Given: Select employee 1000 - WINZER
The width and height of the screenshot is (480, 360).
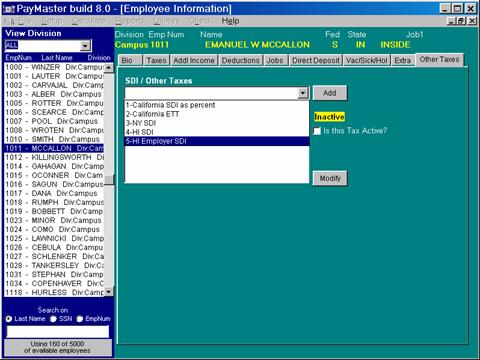Looking at the screenshot, I should point(54,67).
